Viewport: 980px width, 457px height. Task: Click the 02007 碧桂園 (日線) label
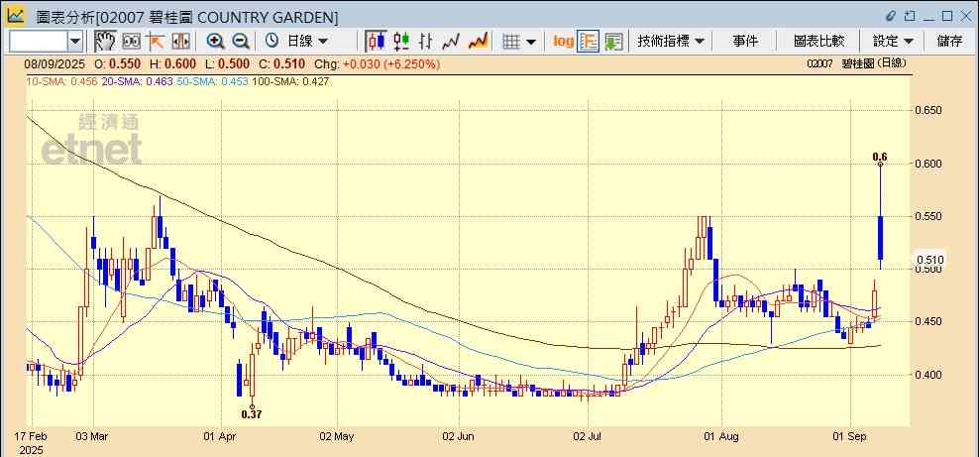coord(855,63)
